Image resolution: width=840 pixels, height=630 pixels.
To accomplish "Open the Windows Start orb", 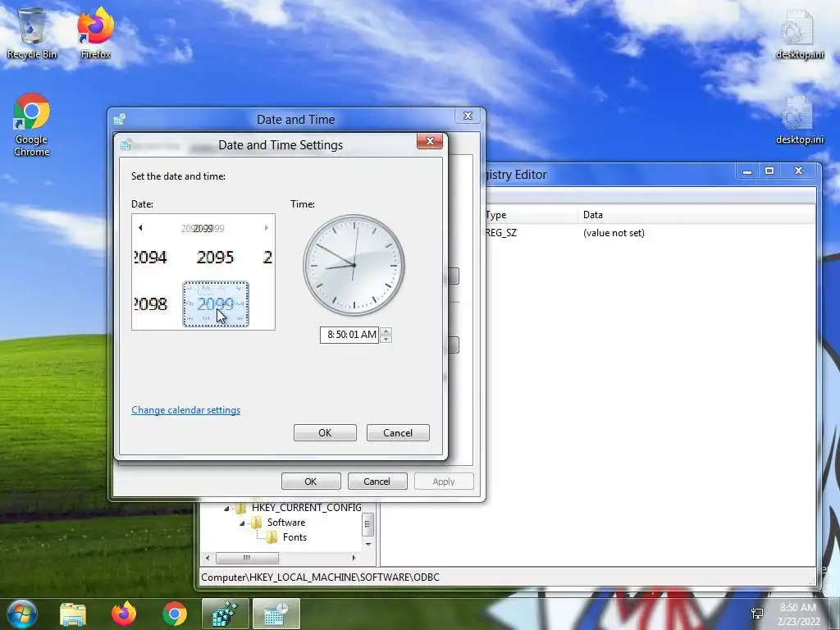I will coord(21,614).
